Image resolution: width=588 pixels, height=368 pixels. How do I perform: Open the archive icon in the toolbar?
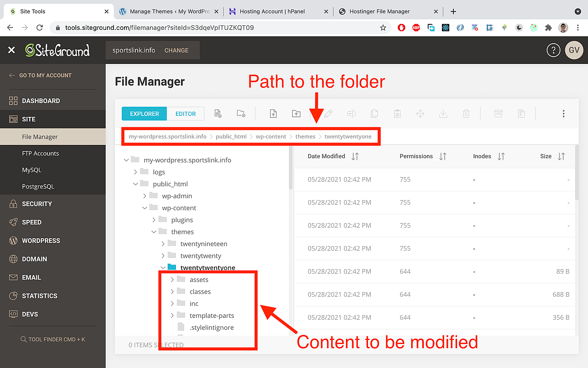click(498, 113)
